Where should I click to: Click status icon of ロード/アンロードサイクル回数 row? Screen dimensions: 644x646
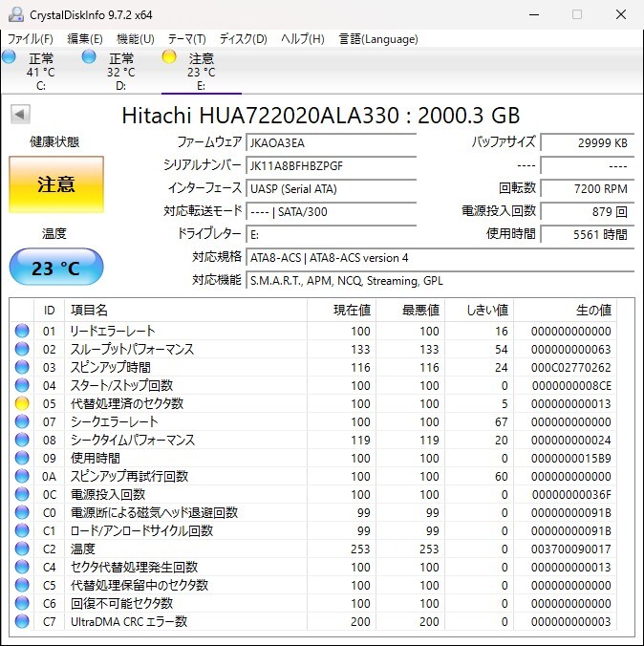click(22, 530)
